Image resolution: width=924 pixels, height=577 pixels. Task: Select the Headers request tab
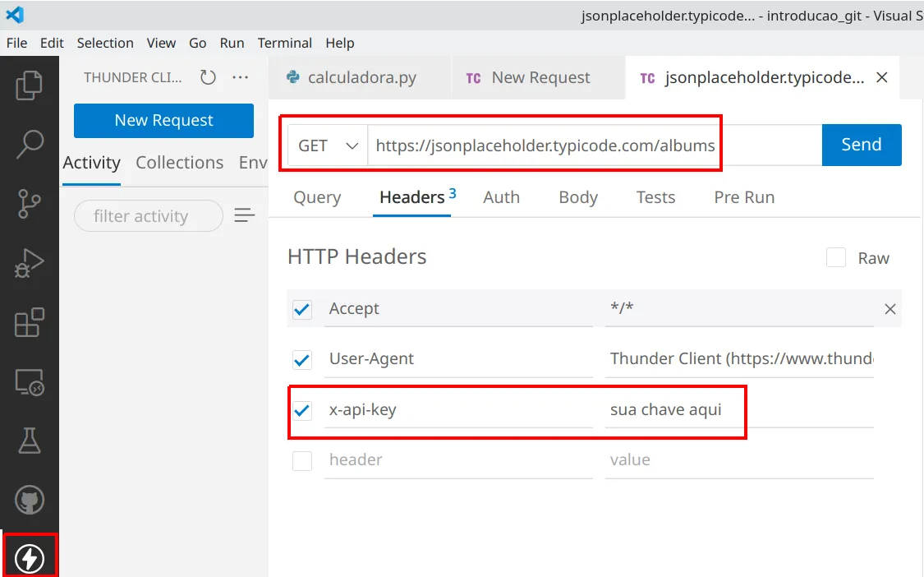[x=412, y=197]
